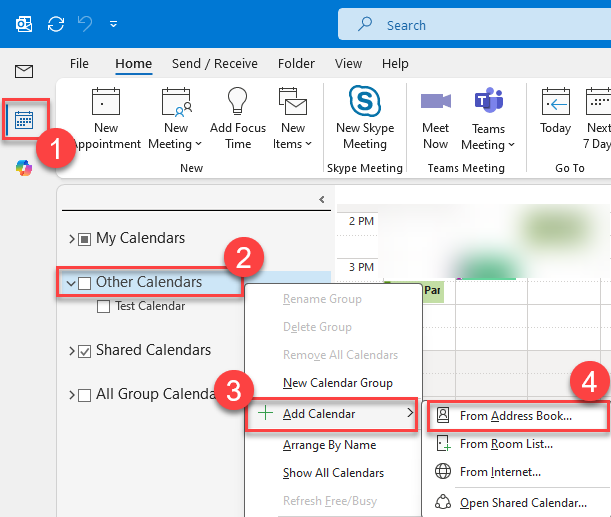Choose From Address Book in submenu
611x517 pixels.
pyautogui.click(x=516, y=416)
